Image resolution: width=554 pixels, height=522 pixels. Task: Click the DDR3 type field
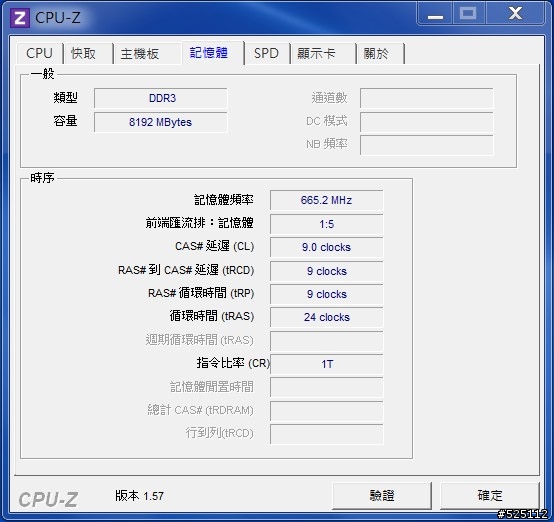click(161, 98)
